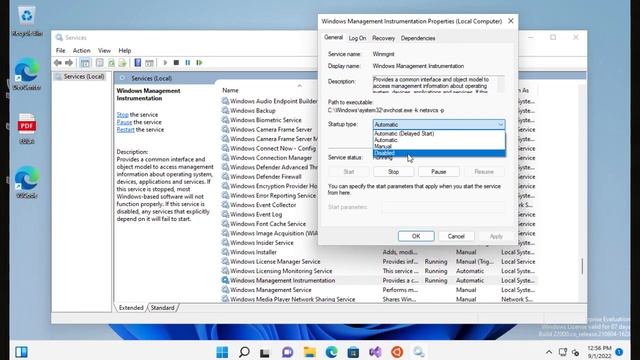Open the Windows Start button on taskbar

(x=222, y=352)
